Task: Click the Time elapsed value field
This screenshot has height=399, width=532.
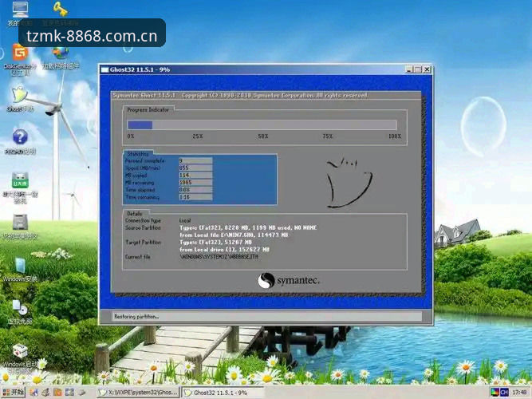Action: pos(195,190)
